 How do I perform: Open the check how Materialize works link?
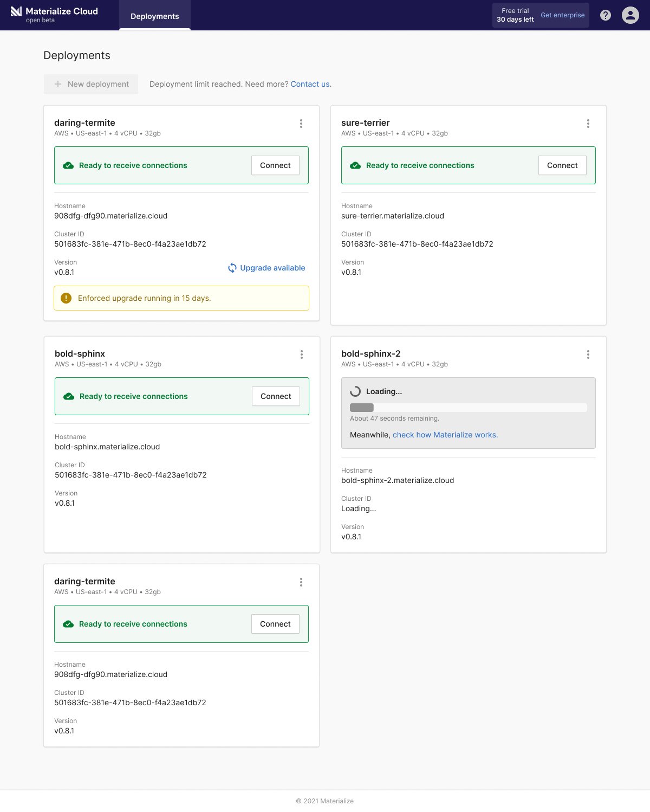pos(445,435)
